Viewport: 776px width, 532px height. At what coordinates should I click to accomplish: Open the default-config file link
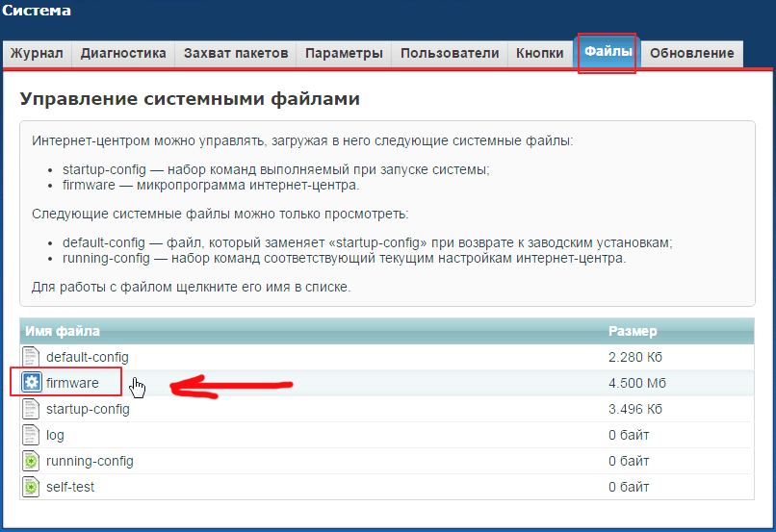pyautogui.click(x=87, y=357)
